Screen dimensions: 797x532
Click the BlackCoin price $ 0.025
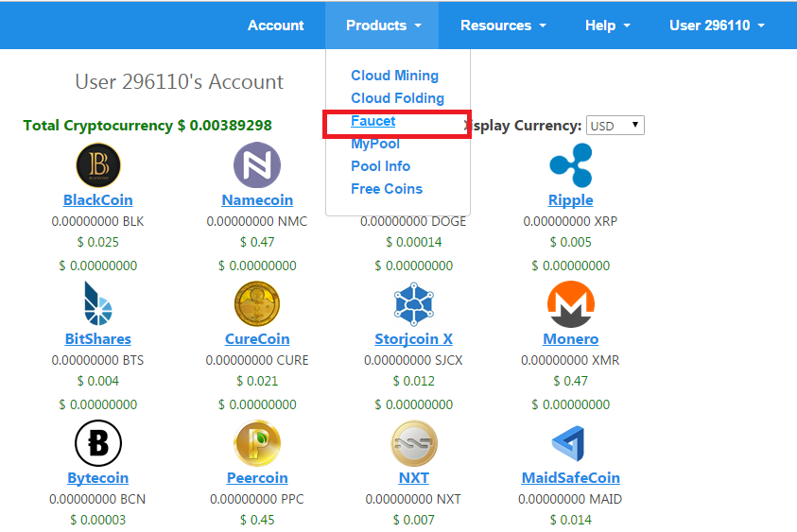click(x=98, y=242)
